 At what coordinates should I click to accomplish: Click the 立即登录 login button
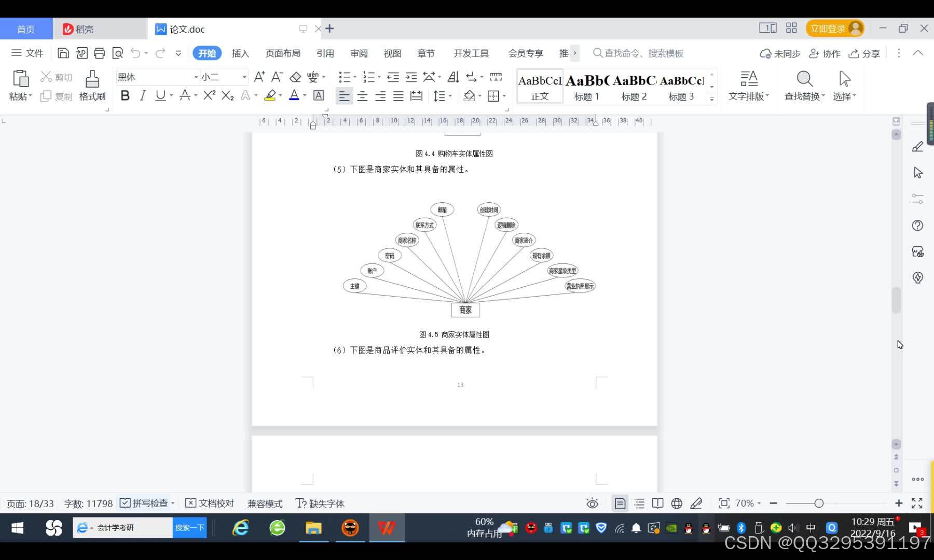tap(834, 29)
